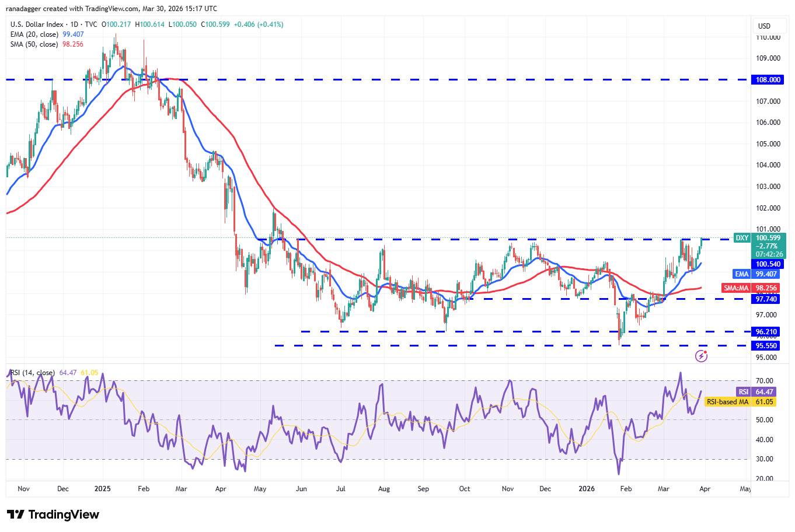Click the TradingView logo at bottom left
Image resolution: width=795 pixels, height=532 pixels.
51,515
